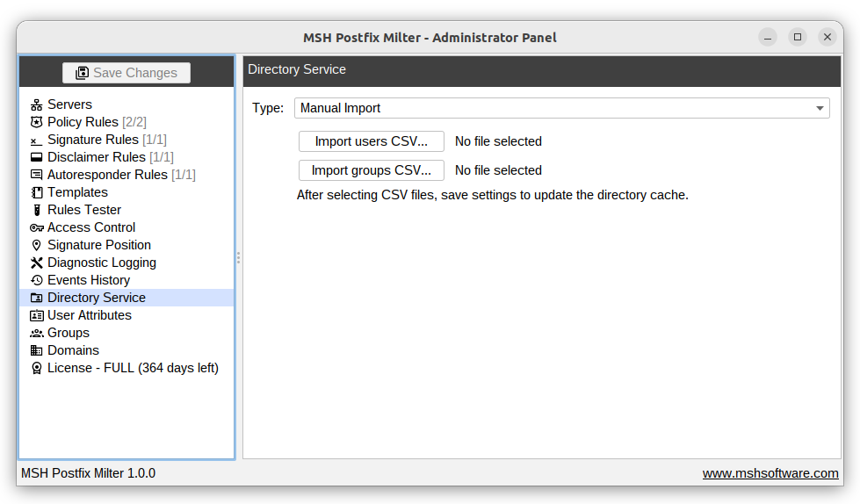The image size is (860, 504).
Task: Click the Directory Service folder icon
Action: 36,298
